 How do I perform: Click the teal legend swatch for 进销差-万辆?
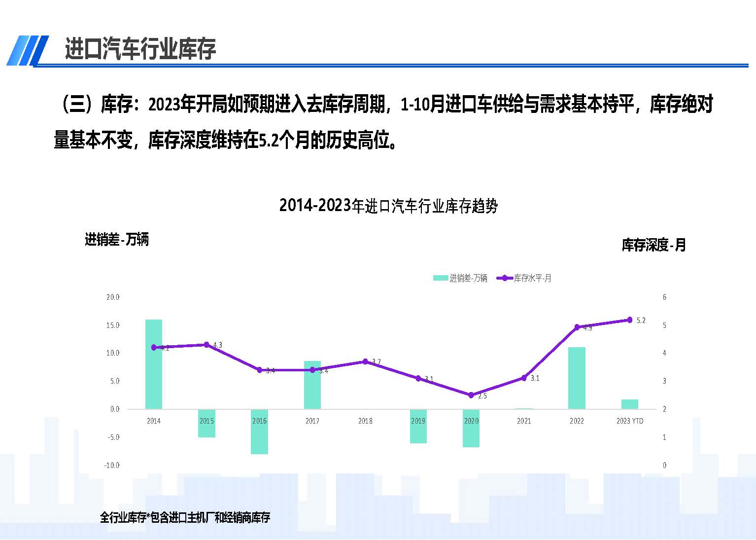point(440,278)
